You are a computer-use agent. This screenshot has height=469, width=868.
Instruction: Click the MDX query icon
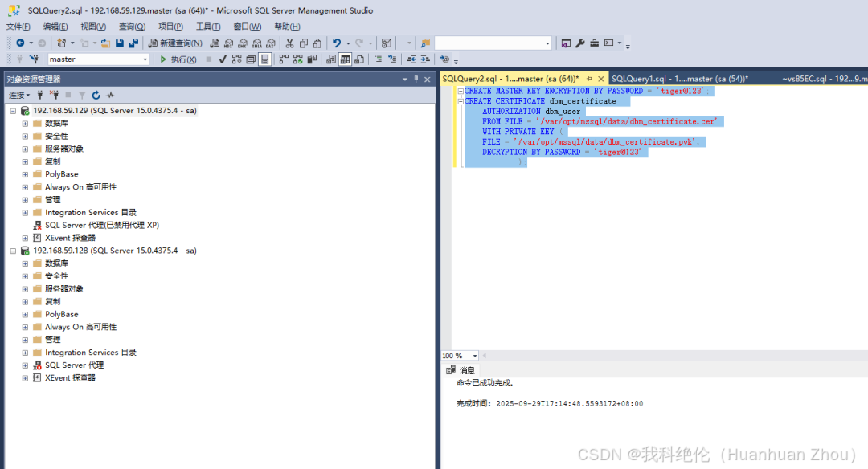[228, 43]
